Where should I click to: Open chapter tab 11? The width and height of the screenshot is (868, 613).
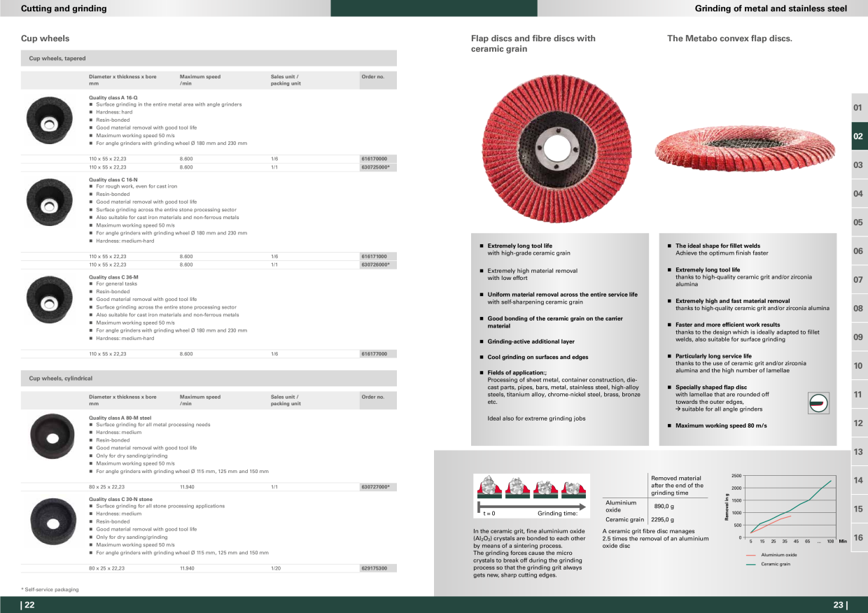pos(859,395)
